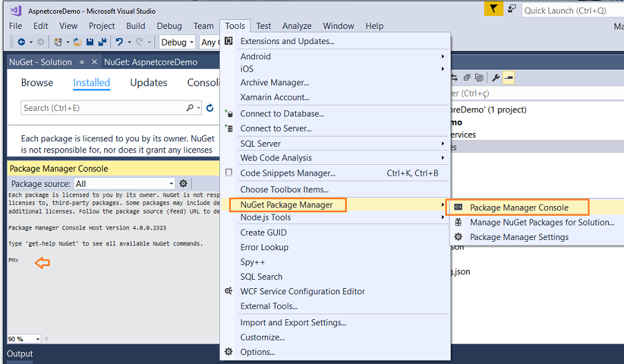This screenshot has height=364, width=624.
Task: Click the Solution Explorer Show All Files icon
Action: pyautogui.click(x=479, y=78)
